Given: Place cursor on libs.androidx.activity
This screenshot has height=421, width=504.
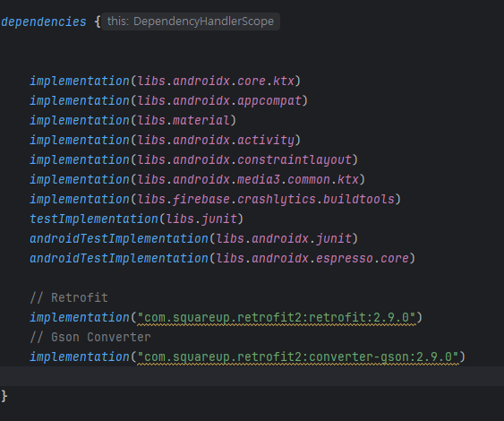Looking at the screenshot, I should tap(216, 141).
